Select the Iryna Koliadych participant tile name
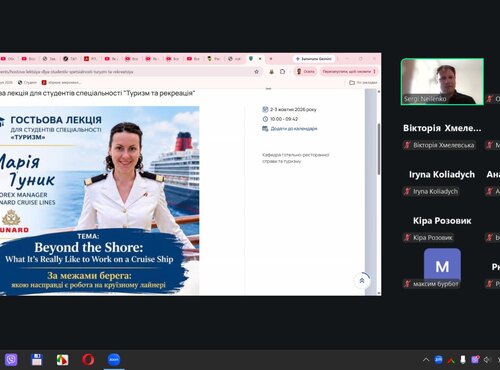Image resolution: width=500 pixels, height=370 pixels. (x=442, y=175)
